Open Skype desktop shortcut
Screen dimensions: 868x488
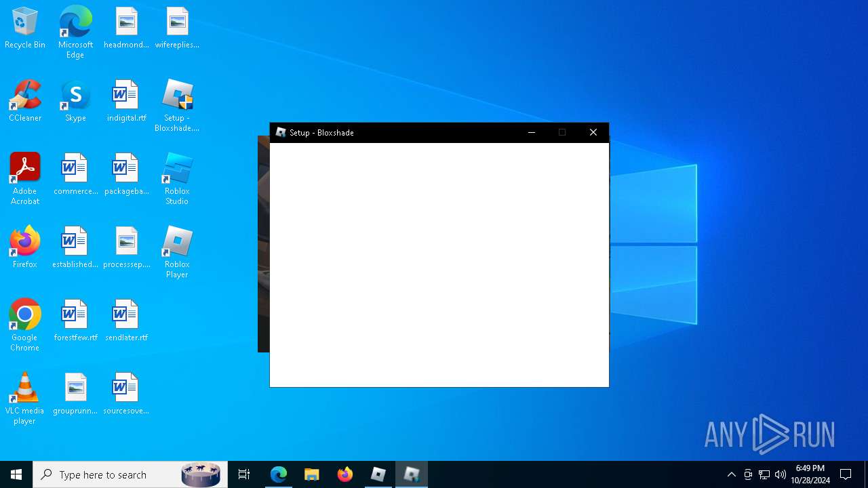point(75,102)
